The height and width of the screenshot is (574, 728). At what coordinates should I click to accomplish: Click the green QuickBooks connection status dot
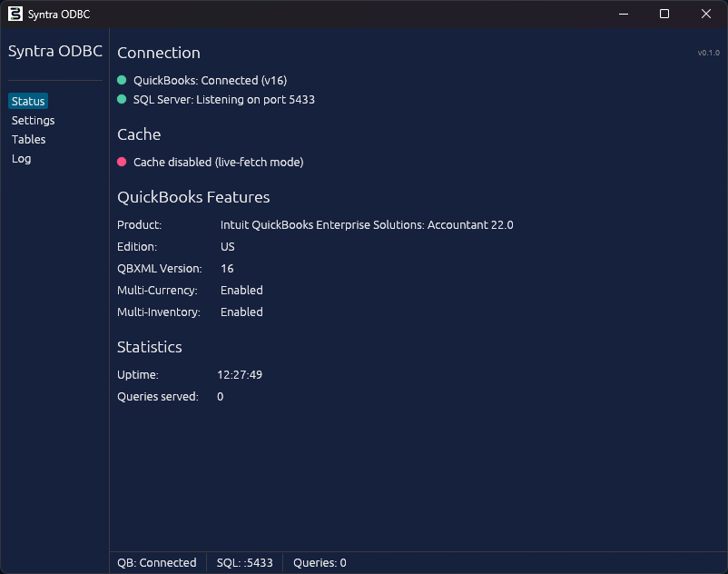coord(121,80)
